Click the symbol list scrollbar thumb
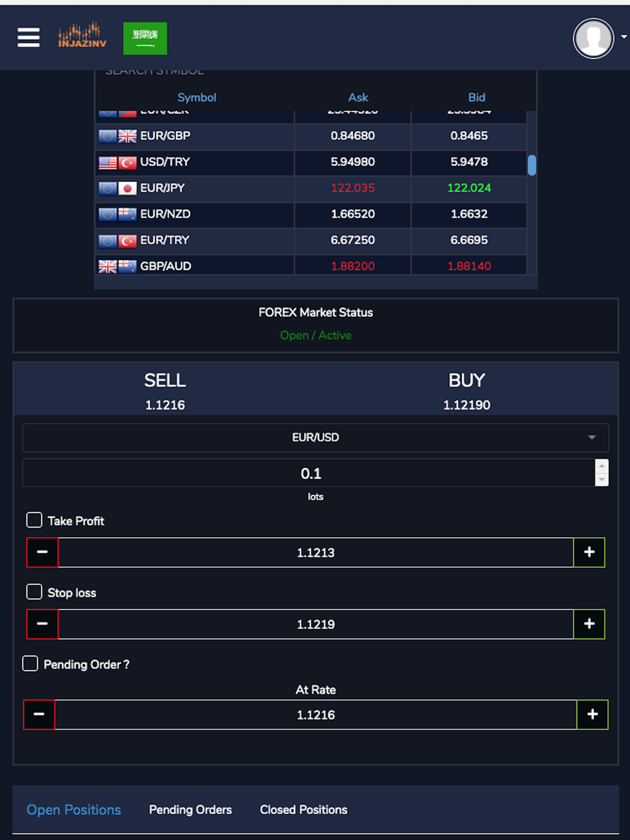The image size is (630, 840). [x=532, y=165]
